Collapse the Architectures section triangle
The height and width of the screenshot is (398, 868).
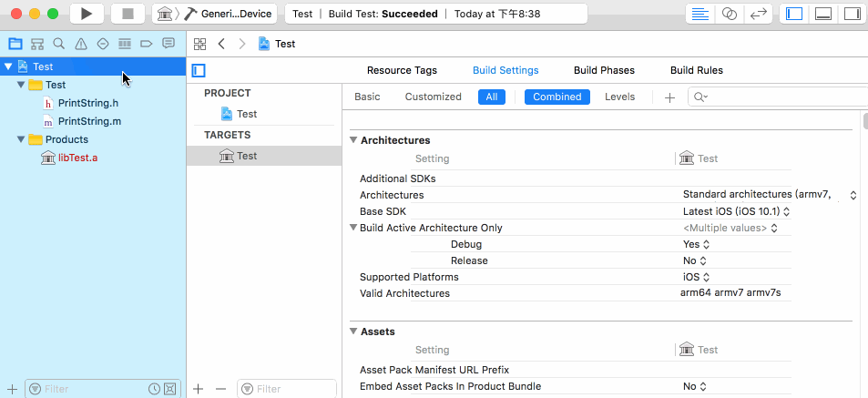click(353, 140)
